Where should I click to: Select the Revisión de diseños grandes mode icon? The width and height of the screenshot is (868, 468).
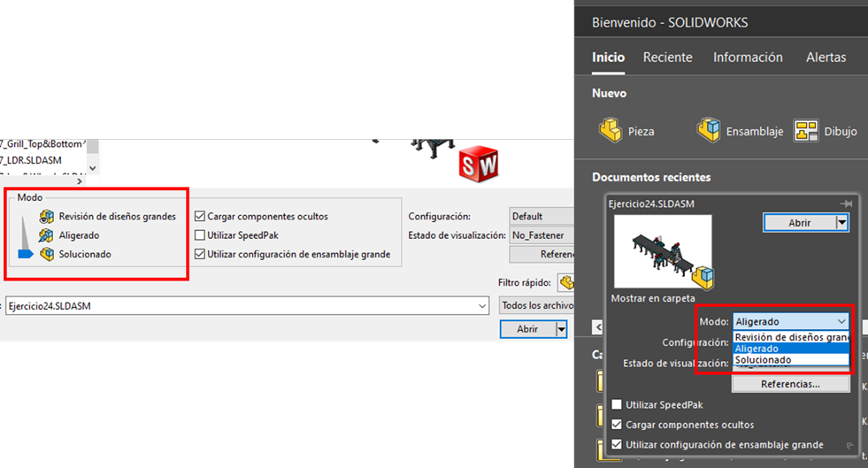(x=47, y=216)
